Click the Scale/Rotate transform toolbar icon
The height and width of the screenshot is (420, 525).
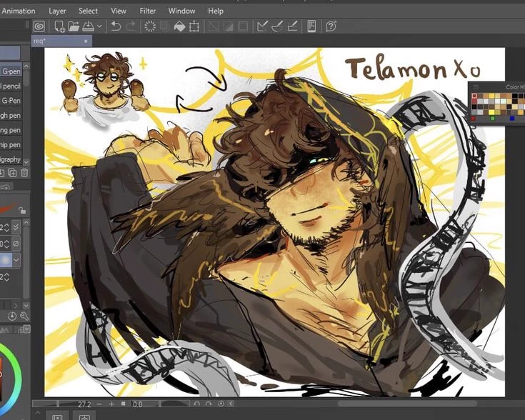pos(194,26)
